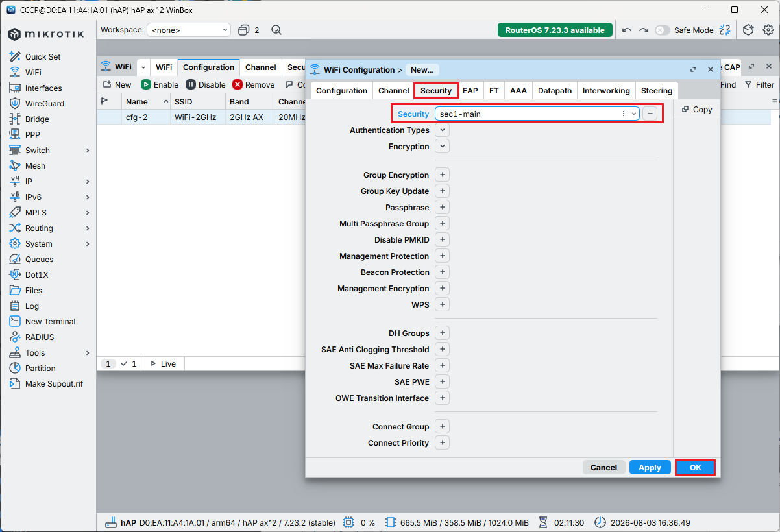This screenshot has height=532, width=780.
Task: Click Enable in the WiFi toolbar
Action: click(x=160, y=84)
